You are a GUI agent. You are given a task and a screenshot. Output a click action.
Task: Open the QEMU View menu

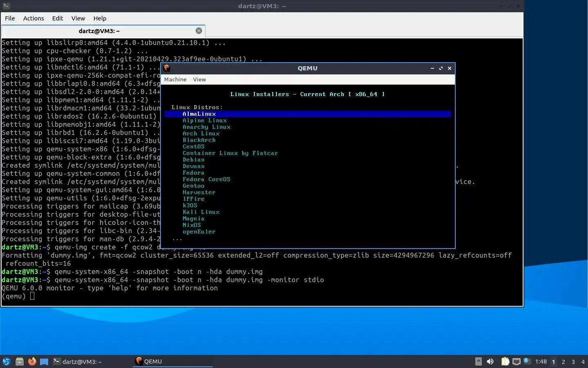pyautogui.click(x=199, y=79)
